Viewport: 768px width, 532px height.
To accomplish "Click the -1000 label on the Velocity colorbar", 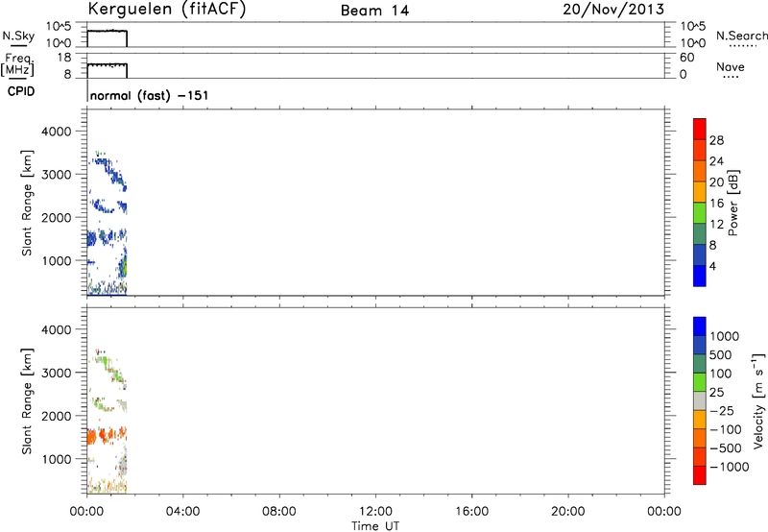I will (x=729, y=467).
